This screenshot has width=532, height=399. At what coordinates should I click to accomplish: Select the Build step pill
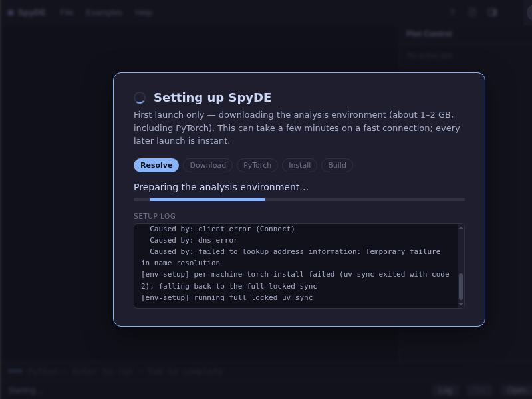(337, 165)
